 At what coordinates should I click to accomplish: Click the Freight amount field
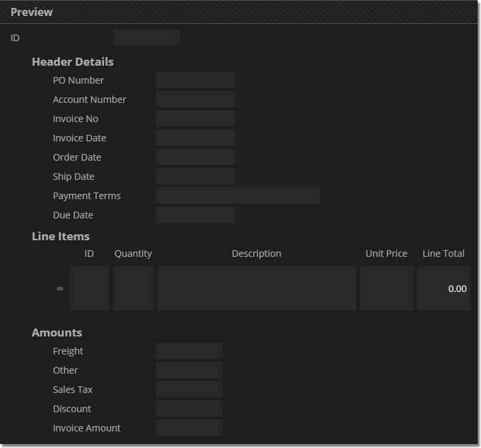click(189, 350)
